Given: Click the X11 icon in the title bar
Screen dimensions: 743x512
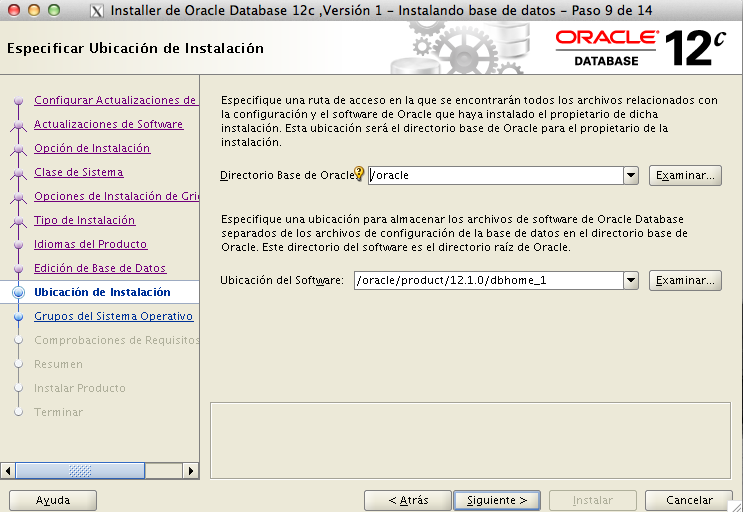Looking at the screenshot, I should point(97,11).
